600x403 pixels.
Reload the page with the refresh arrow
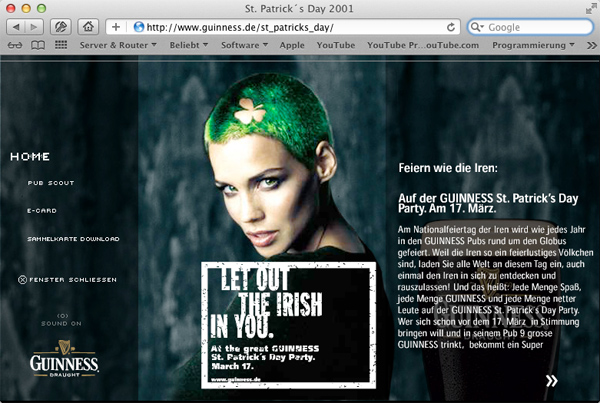click(x=451, y=27)
